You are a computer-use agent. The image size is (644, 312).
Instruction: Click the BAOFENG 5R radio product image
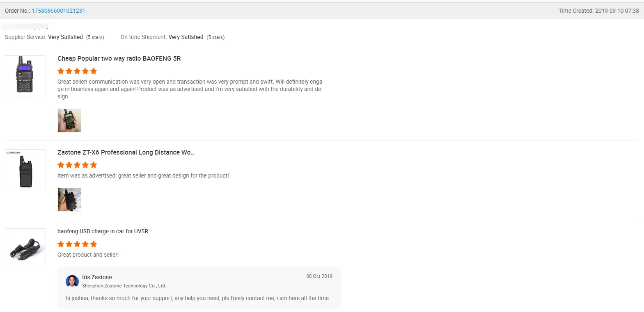25,76
